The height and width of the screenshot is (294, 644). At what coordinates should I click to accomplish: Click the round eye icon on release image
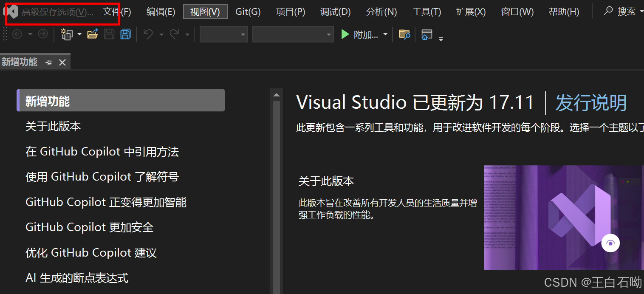point(610,243)
